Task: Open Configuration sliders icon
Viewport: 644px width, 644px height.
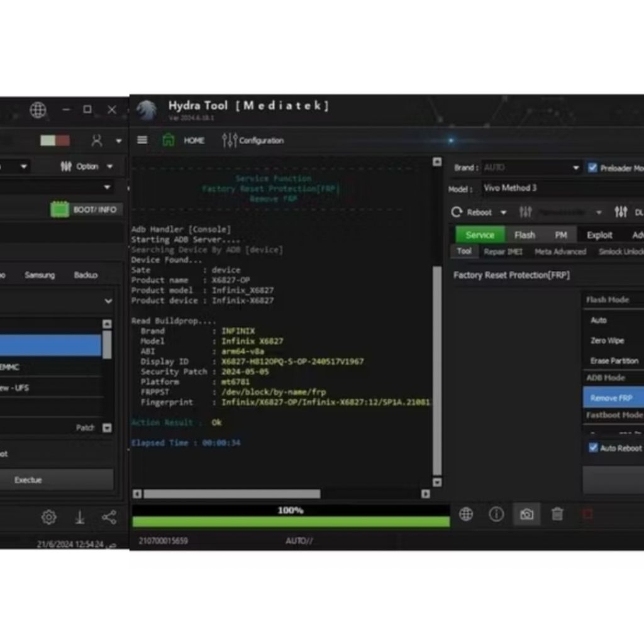Action: (229, 140)
